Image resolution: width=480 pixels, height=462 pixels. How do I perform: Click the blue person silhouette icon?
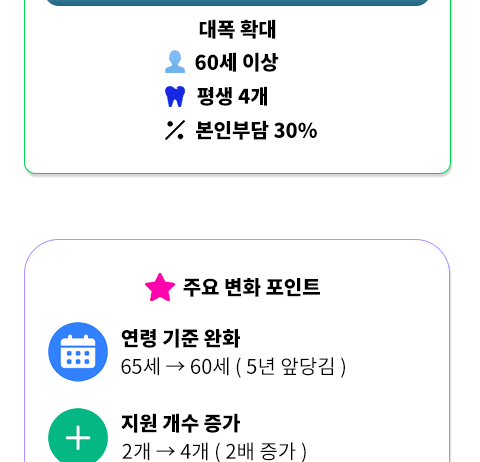(x=175, y=62)
